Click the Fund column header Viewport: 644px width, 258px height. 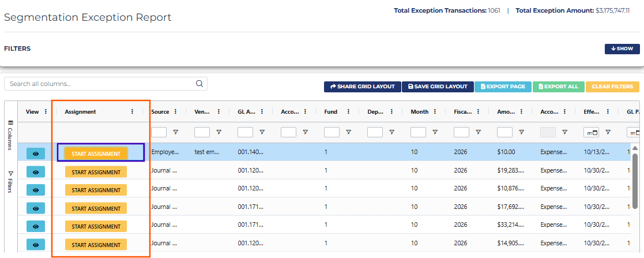(x=330, y=111)
